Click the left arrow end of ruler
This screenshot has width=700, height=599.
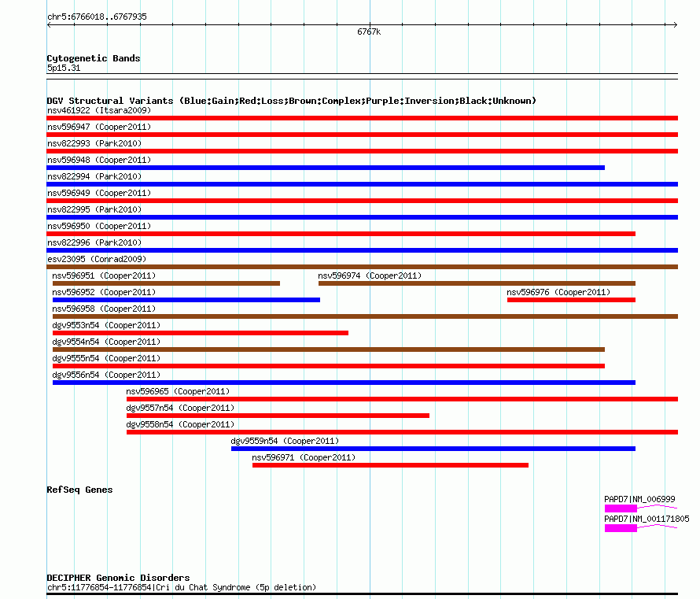click(x=49, y=24)
